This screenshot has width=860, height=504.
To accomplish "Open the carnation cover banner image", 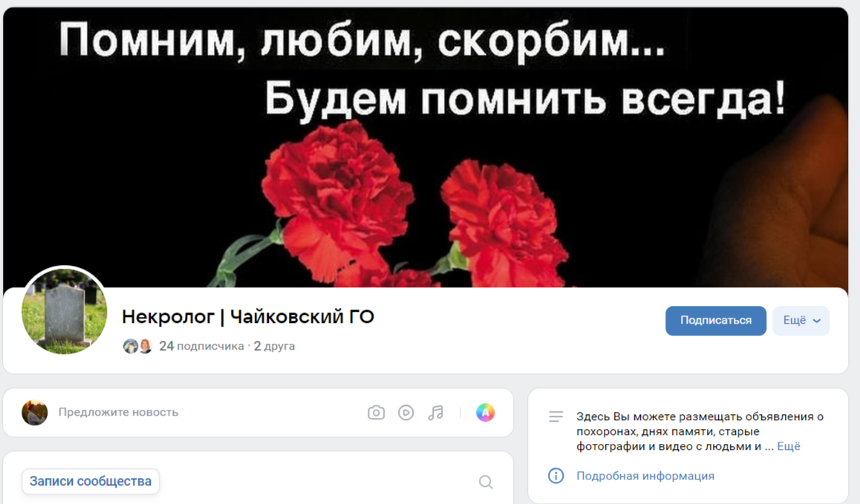I will (426, 147).
